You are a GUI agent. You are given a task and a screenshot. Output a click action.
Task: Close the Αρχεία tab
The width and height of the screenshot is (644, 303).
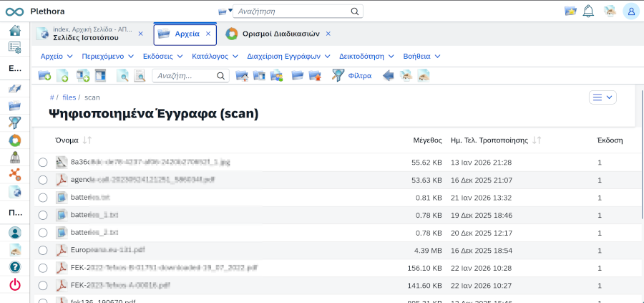(x=208, y=34)
